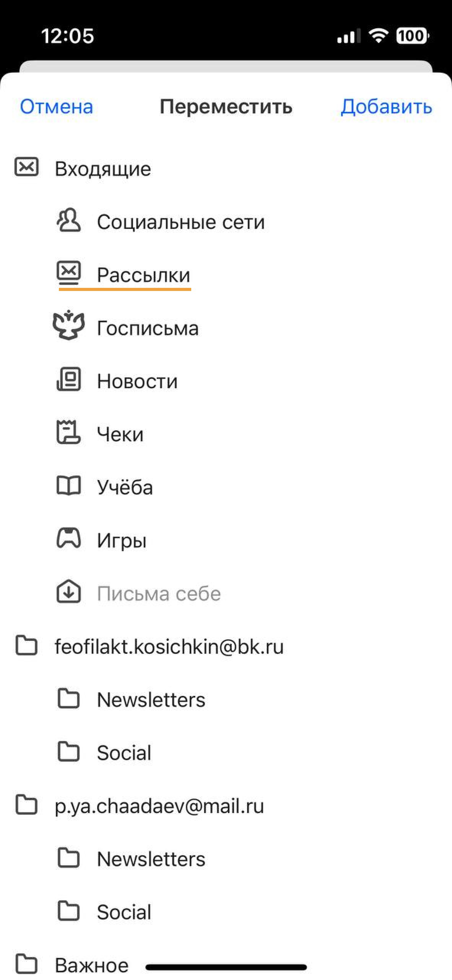The height and width of the screenshot is (980, 452).
Task: Select the Социальные сети people icon
Action: pyautogui.click(x=68, y=220)
